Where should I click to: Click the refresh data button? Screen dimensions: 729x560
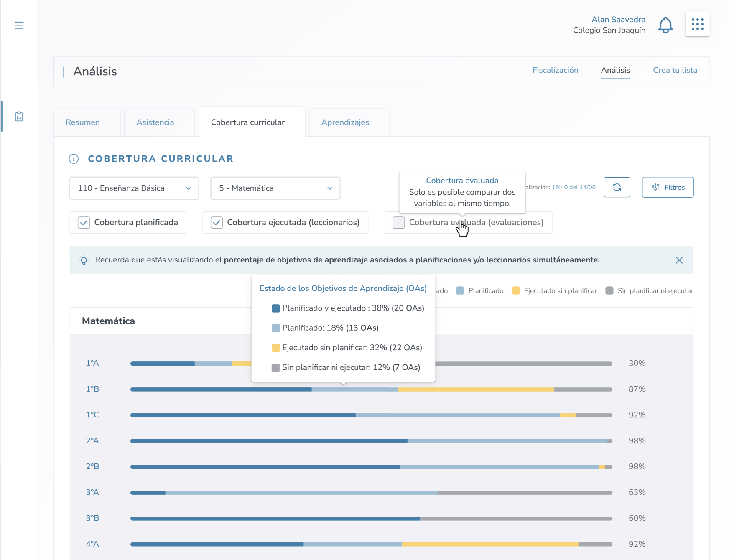point(617,187)
